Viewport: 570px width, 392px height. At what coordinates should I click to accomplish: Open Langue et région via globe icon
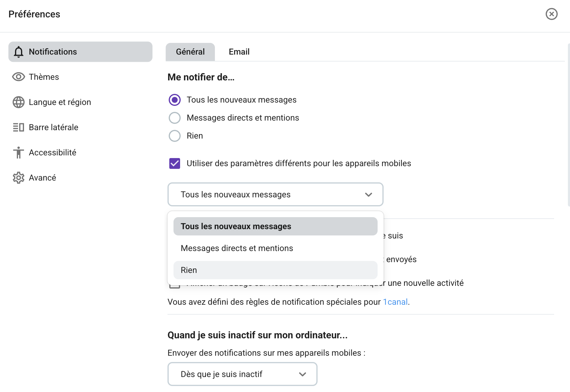coord(19,102)
